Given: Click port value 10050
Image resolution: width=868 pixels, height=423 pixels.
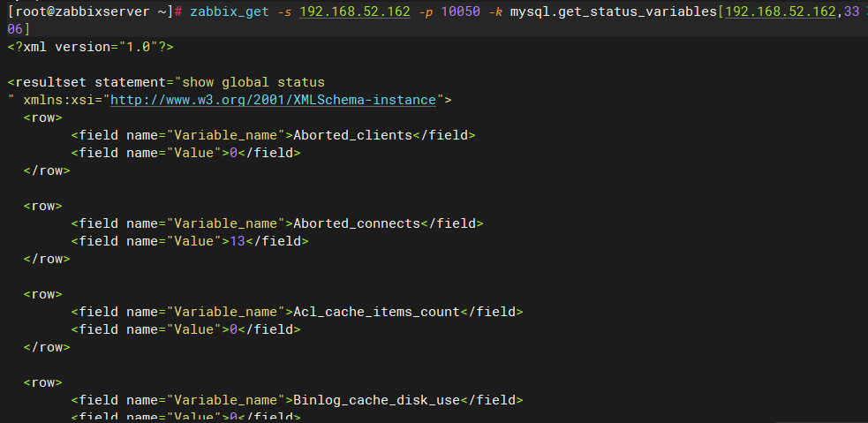Looking at the screenshot, I should (461, 11).
